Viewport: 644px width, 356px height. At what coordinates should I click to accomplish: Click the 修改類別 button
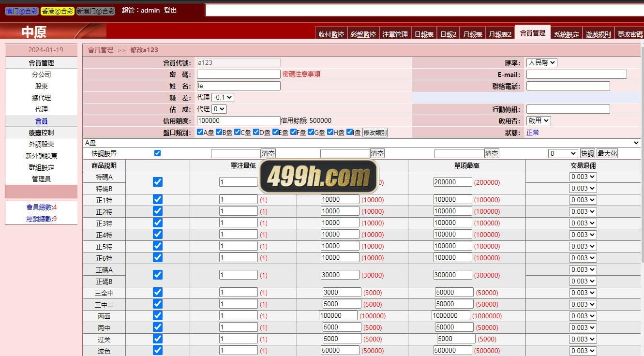click(x=375, y=133)
